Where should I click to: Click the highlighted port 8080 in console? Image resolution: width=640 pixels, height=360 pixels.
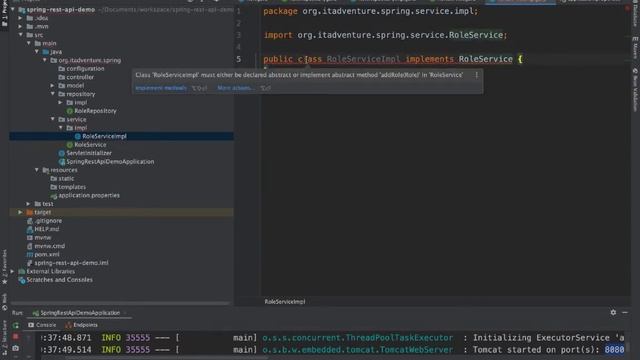tap(614, 350)
